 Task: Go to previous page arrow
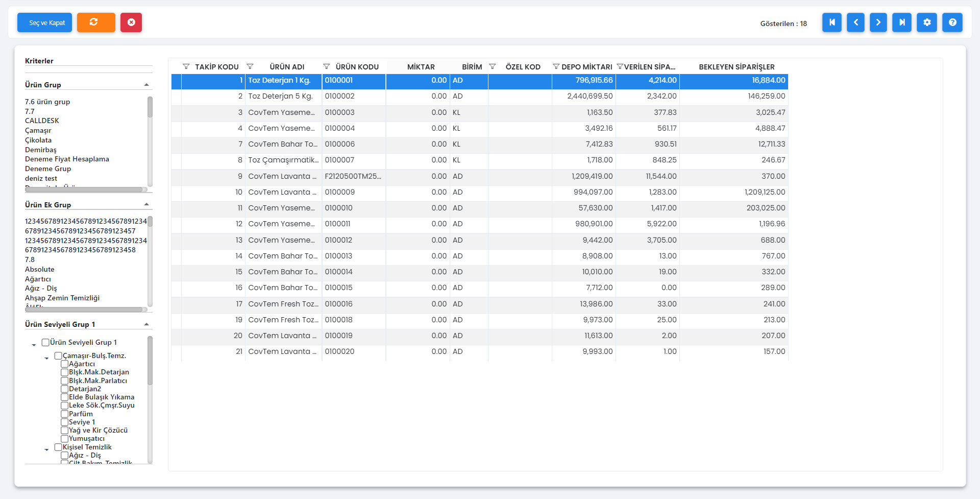(x=855, y=22)
